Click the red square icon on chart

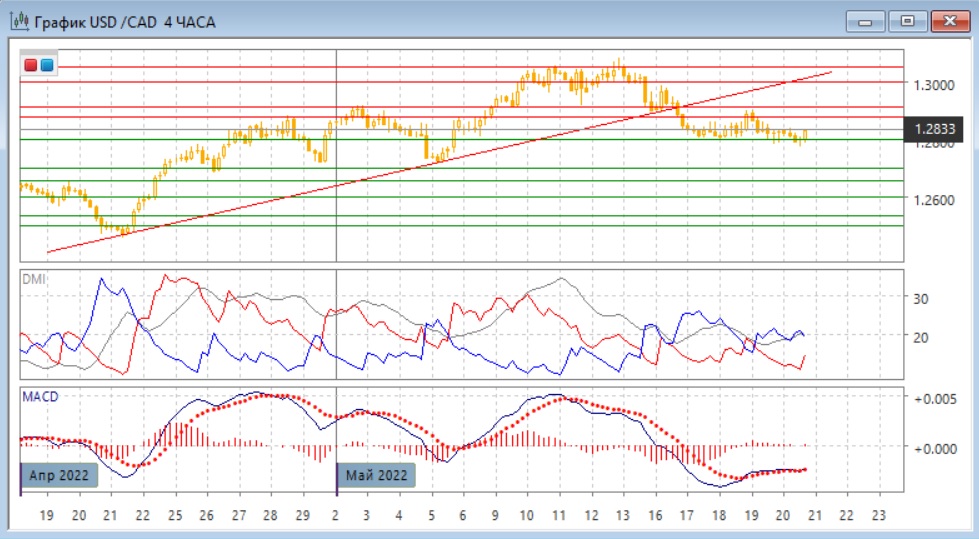click(32, 66)
